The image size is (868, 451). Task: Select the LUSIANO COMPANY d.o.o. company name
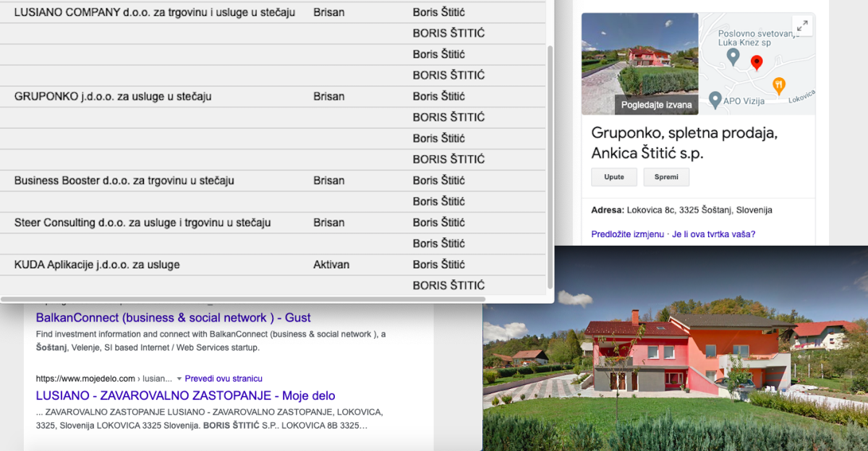click(155, 12)
